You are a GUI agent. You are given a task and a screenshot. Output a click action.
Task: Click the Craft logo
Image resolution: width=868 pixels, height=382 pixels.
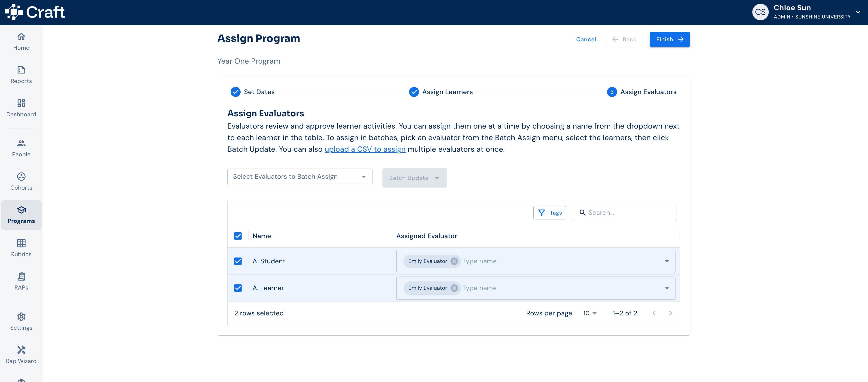pyautogui.click(x=35, y=12)
